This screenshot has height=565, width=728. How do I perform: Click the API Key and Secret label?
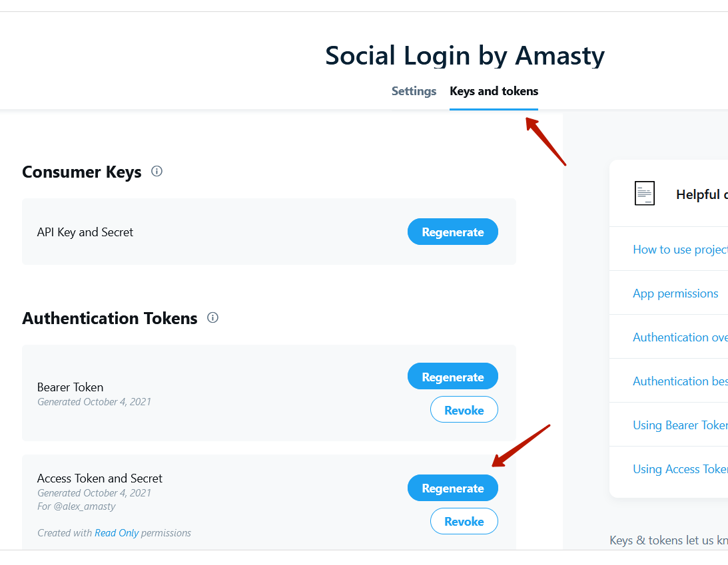click(x=85, y=232)
